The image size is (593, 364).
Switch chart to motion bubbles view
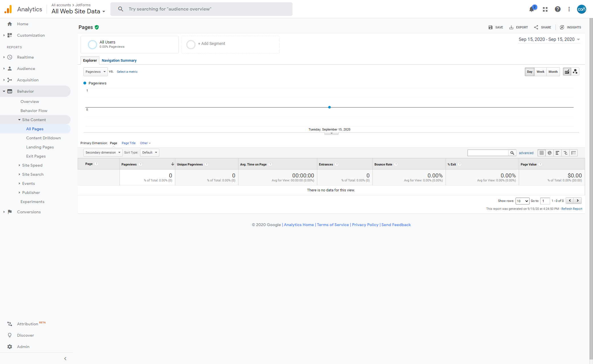575,71
